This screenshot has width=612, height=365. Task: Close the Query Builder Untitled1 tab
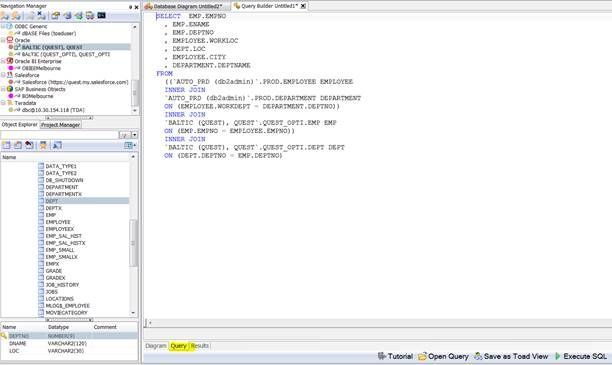pyautogui.click(x=303, y=6)
